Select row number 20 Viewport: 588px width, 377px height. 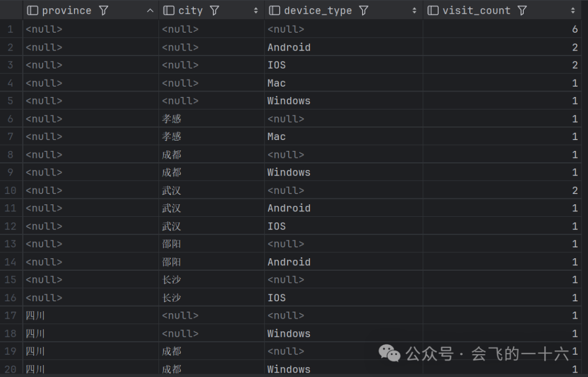(x=10, y=369)
